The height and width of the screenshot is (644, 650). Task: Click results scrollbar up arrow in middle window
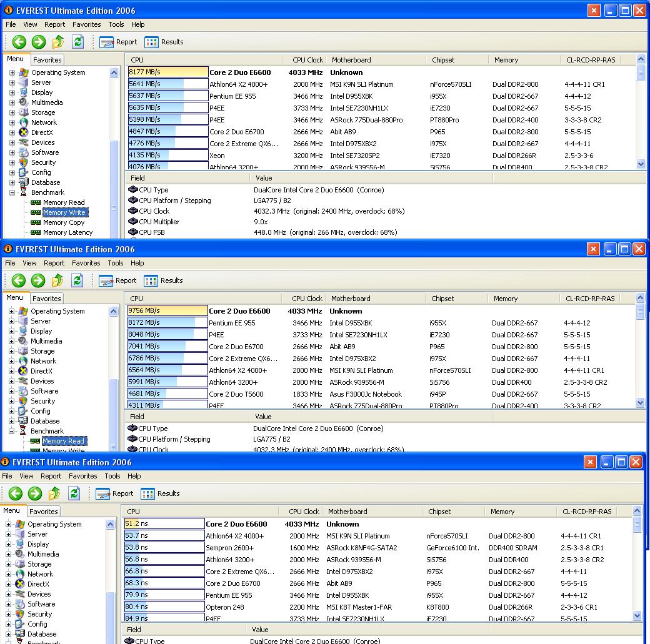coord(640,297)
